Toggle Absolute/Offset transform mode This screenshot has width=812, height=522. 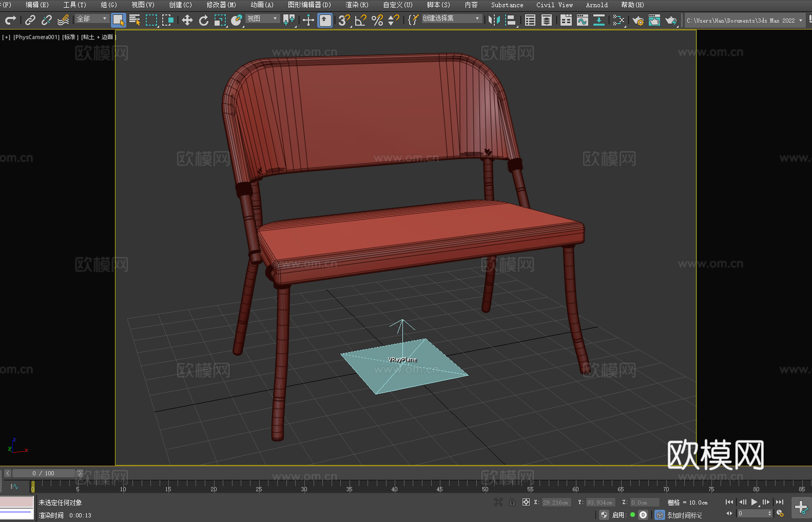click(x=526, y=502)
